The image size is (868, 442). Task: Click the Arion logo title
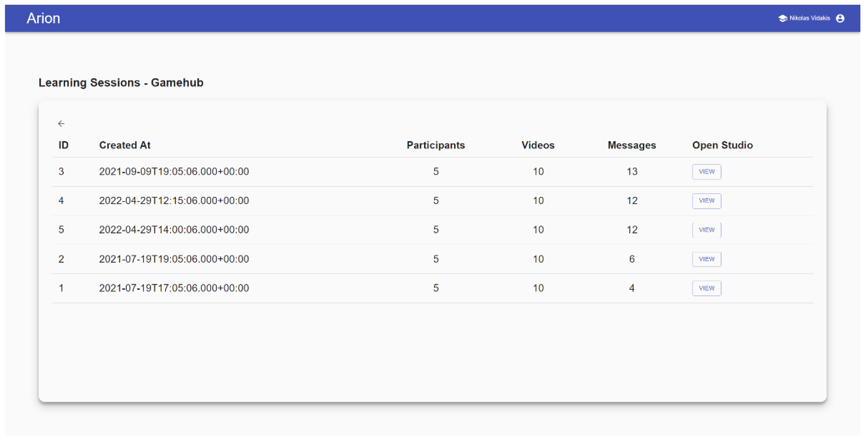(43, 18)
